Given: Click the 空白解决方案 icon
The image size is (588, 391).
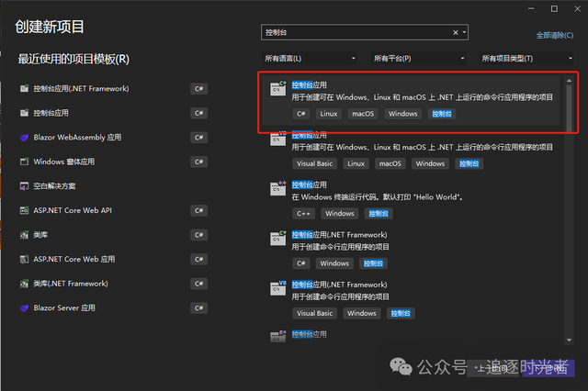Looking at the screenshot, I should pyautogui.click(x=25, y=186).
